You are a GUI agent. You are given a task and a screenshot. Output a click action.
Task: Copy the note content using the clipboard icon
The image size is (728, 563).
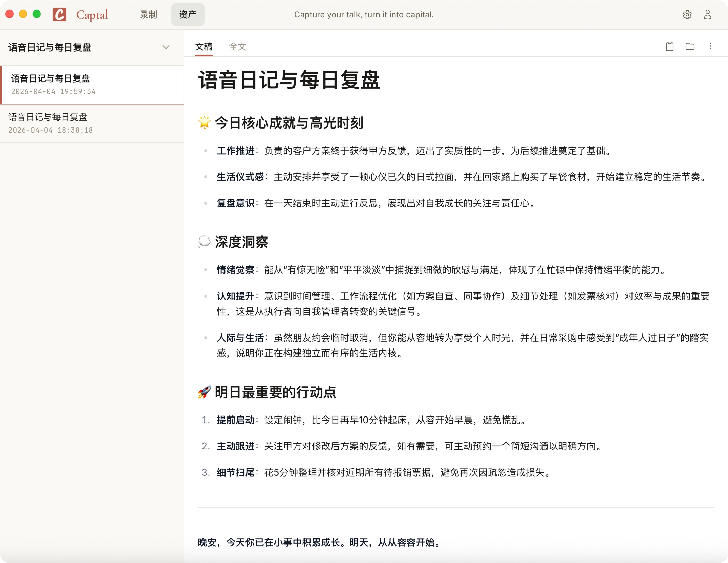click(x=669, y=46)
